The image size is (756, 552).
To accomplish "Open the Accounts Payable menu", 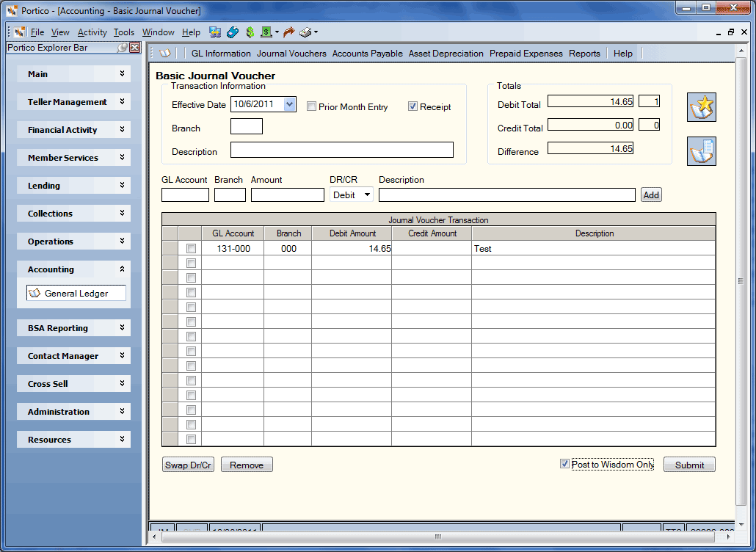I will [x=368, y=54].
